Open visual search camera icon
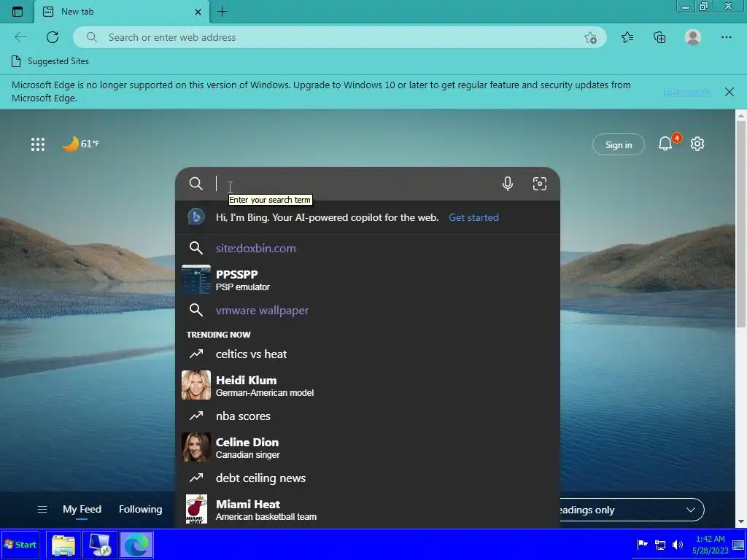The image size is (747, 560). pos(539,183)
